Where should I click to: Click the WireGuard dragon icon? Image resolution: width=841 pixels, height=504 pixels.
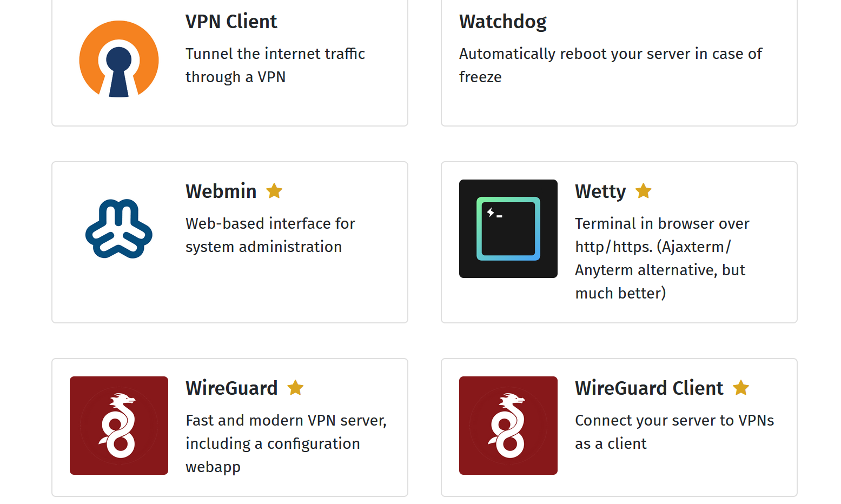(x=118, y=426)
